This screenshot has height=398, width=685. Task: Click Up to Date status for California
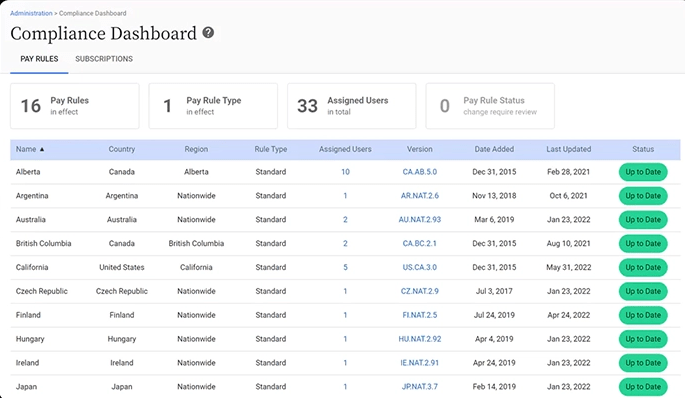[643, 267]
